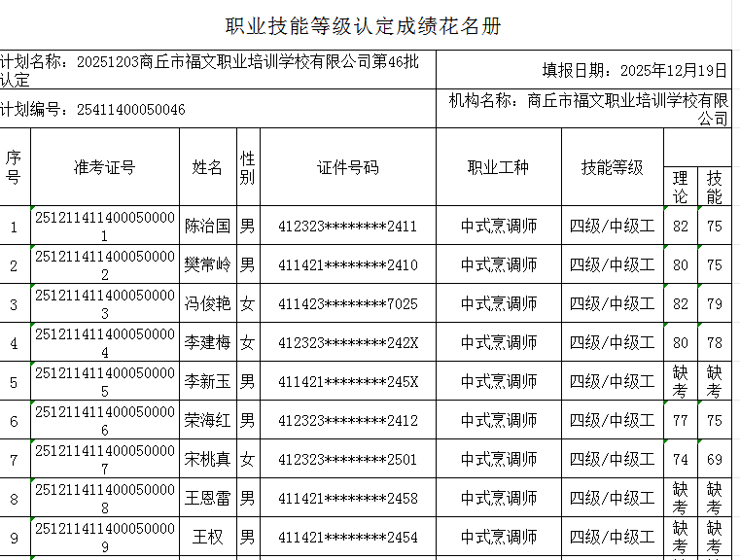Select the 职业工种 header cell
This screenshot has width=740, height=560.
coord(498,167)
